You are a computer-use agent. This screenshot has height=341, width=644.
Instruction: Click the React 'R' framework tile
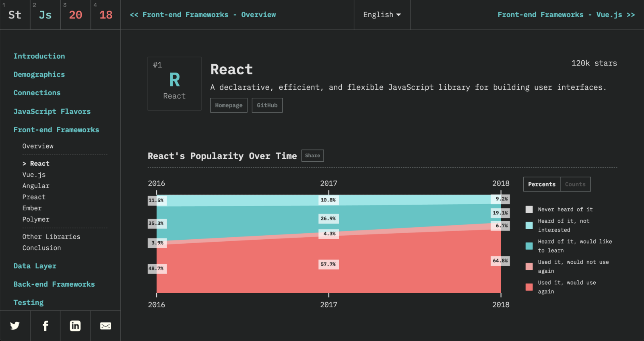174,84
